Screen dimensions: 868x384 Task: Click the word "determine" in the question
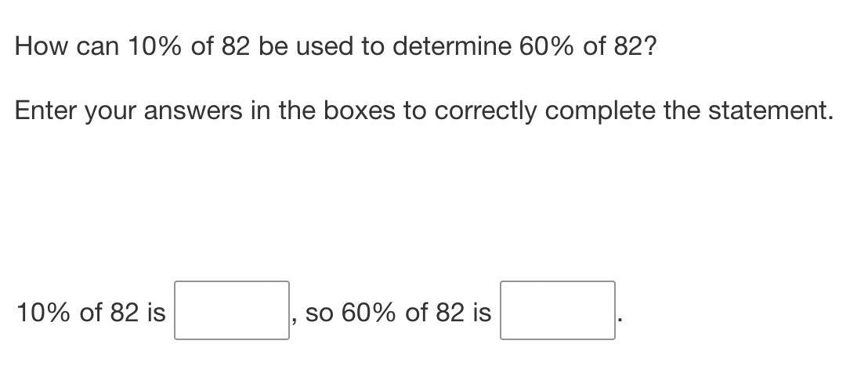coord(452,47)
